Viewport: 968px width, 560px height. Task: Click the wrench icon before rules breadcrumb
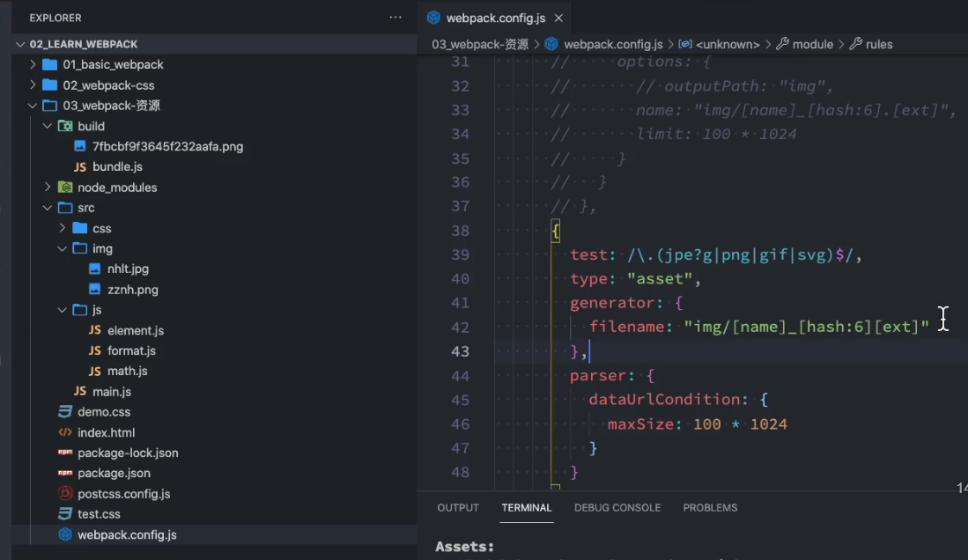tap(855, 44)
